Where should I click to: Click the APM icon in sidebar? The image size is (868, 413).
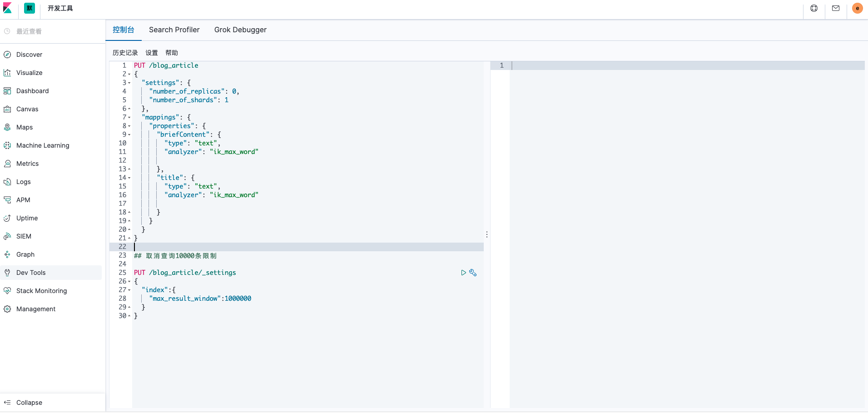point(7,200)
